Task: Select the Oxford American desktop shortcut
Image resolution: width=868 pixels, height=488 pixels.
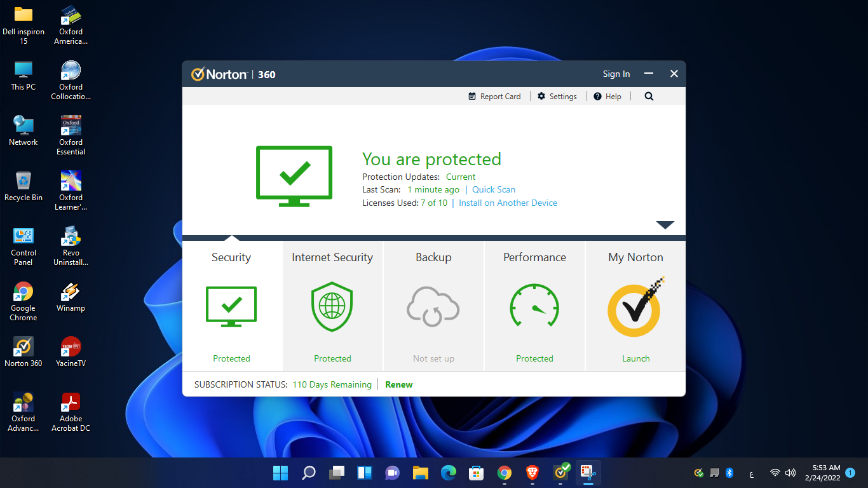Action: 71,25
